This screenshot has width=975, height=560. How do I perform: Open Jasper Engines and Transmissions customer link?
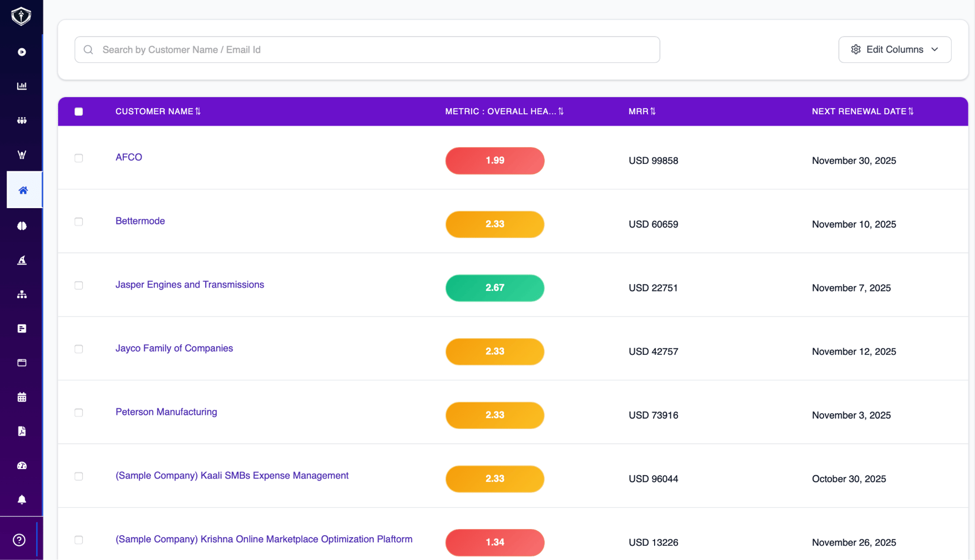click(x=189, y=285)
